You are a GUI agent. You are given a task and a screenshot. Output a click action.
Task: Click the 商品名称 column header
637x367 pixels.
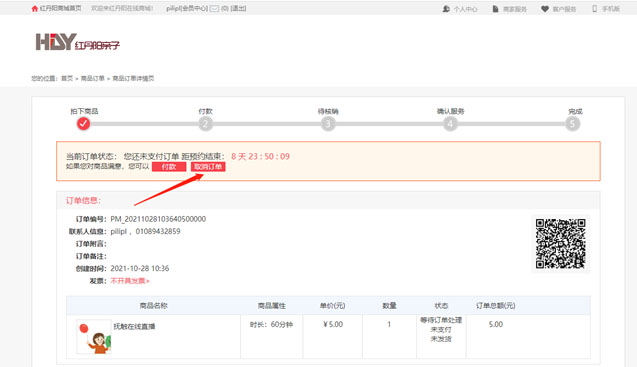click(154, 306)
